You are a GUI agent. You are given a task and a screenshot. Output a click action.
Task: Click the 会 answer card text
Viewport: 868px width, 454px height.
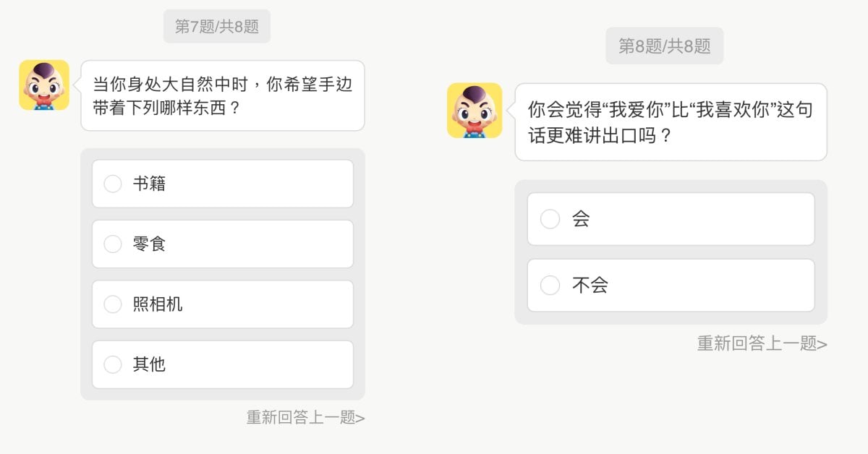click(x=581, y=219)
